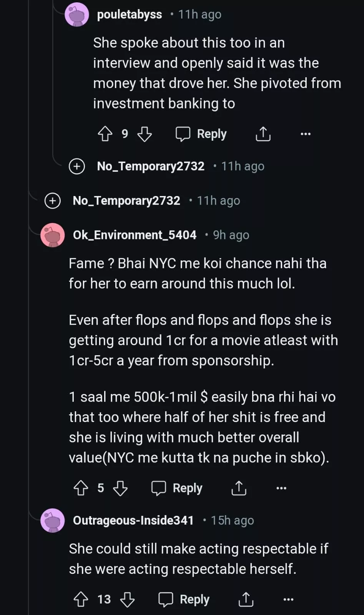Expand outer collapsed No_Temporary2732 comment
This screenshot has height=615, width=364.
point(53,201)
